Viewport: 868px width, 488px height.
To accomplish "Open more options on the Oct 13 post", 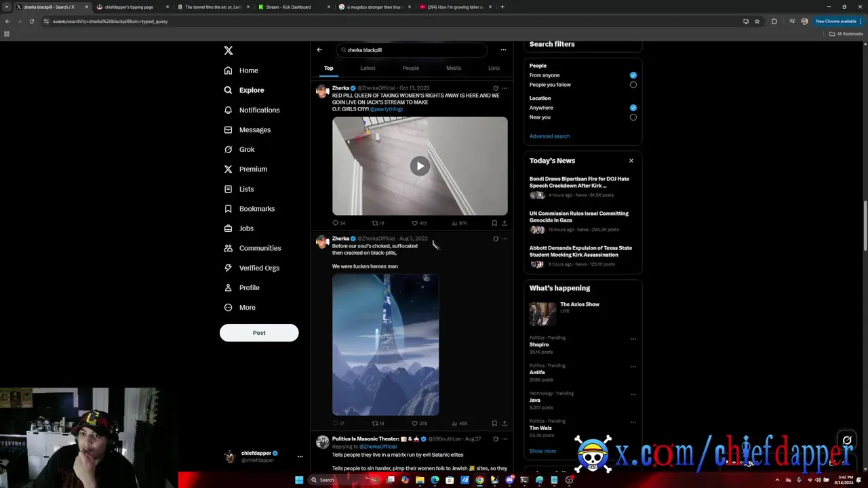I will point(504,88).
